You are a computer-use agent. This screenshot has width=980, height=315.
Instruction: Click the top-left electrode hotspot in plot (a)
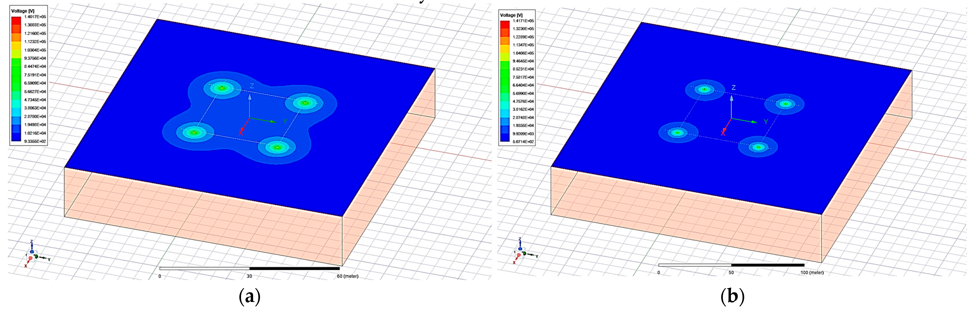click(x=222, y=88)
